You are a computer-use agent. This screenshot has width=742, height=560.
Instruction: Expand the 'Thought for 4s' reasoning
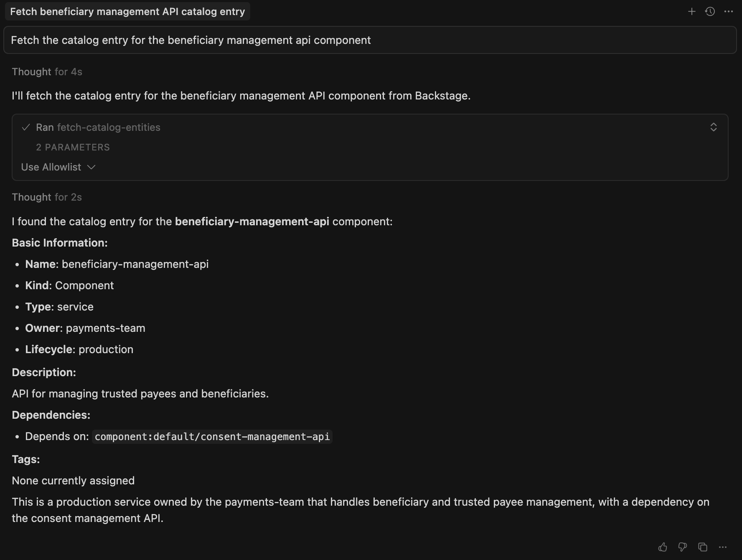pos(47,71)
